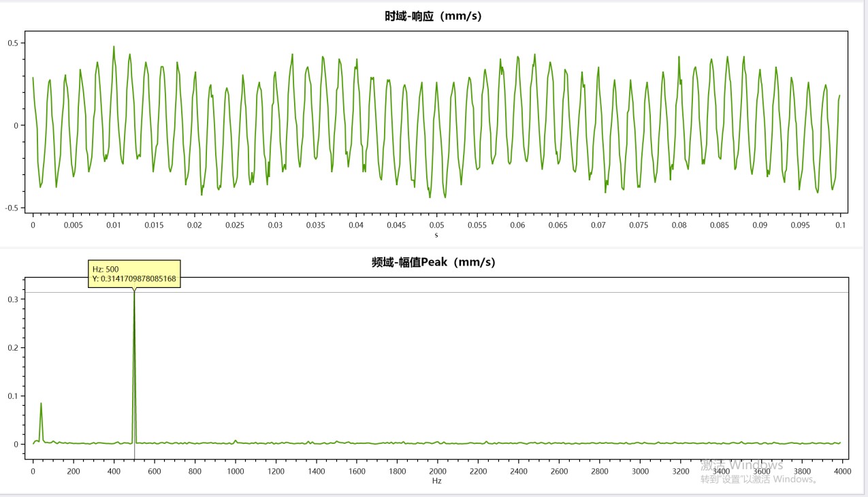This screenshot has height=497, width=868.
Task: Click the 0.1 tick label on time axis
Action: 840,225
